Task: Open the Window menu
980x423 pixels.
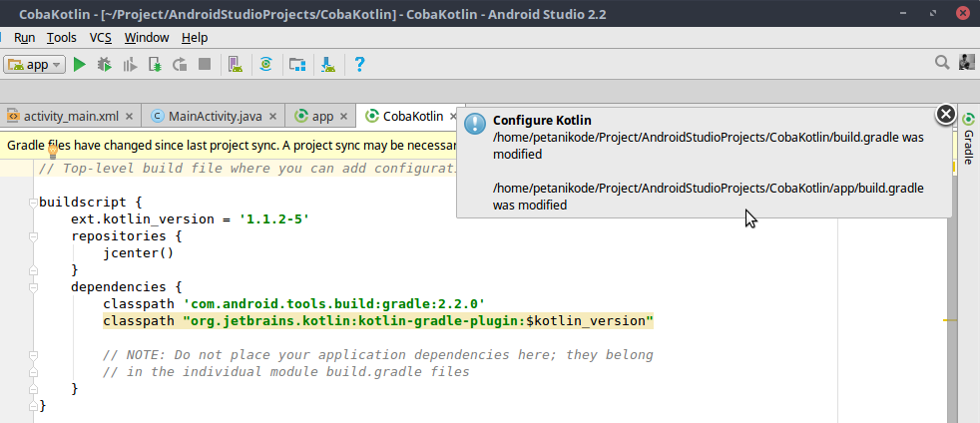Action: click(147, 38)
